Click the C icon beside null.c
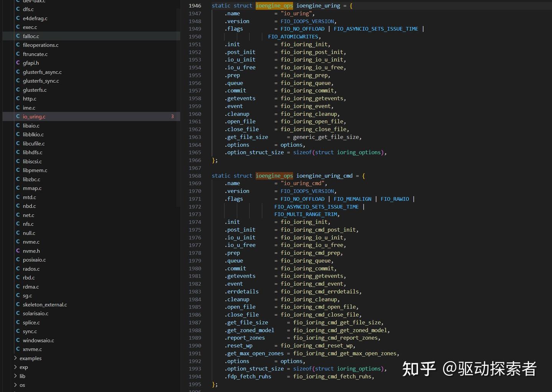This screenshot has width=552, height=392. [x=18, y=233]
